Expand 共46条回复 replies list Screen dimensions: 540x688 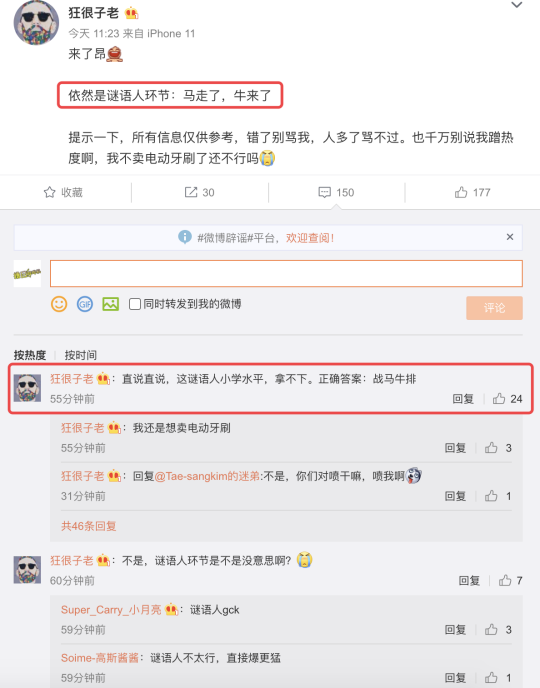pyautogui.click(x=89, y=526)
